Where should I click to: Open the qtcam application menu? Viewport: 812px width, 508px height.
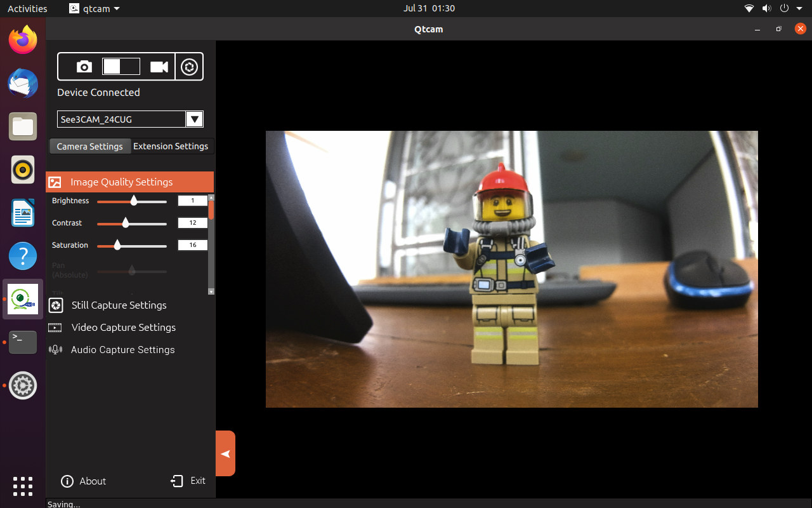click(95, 8)
